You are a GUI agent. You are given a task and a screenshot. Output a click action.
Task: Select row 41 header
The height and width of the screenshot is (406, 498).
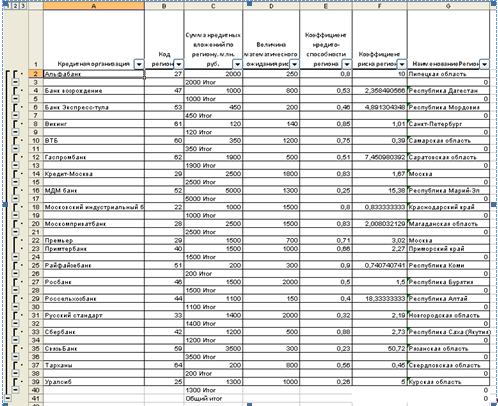coord(36,398)
